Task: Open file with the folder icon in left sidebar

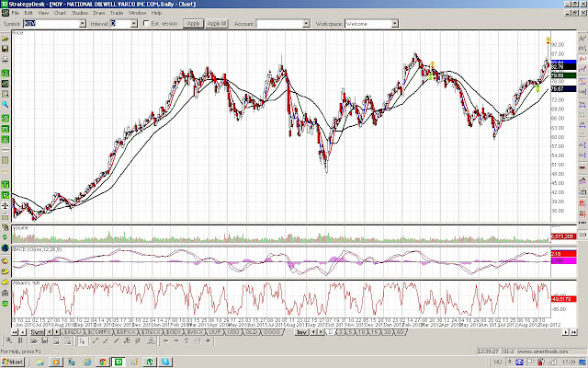Action: pos(6,39)
